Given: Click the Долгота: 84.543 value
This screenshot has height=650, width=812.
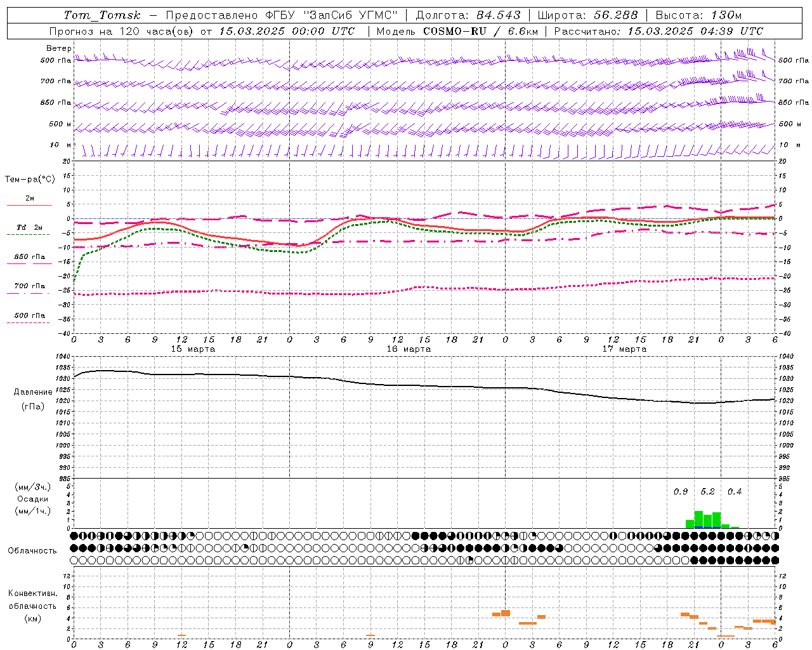Looking at the screenshot, I should click(468, 15).
